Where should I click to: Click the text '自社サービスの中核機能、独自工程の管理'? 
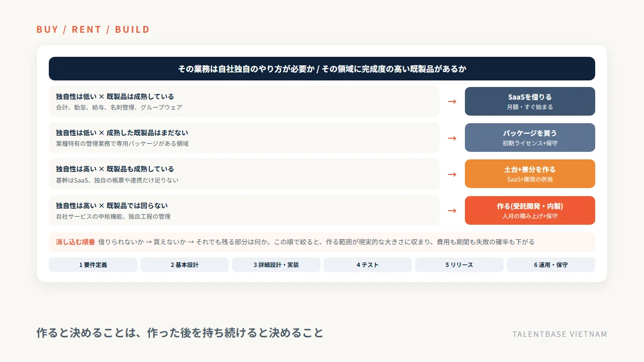(113, 216)
